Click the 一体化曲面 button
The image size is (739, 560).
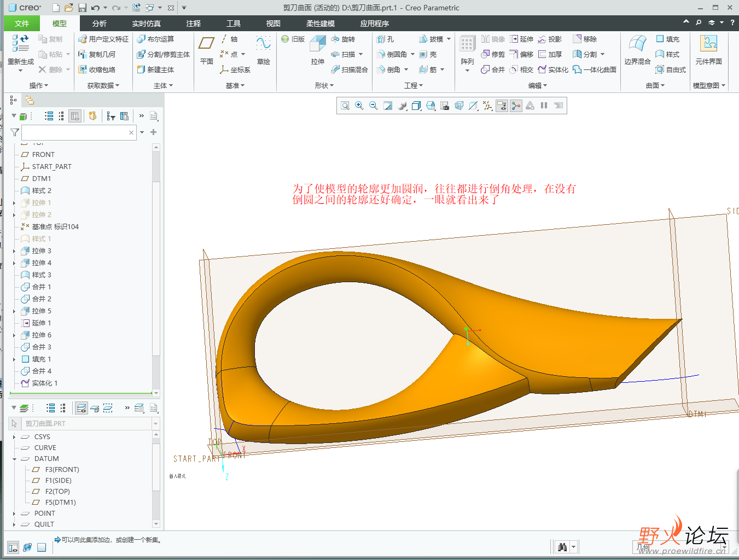595,70
